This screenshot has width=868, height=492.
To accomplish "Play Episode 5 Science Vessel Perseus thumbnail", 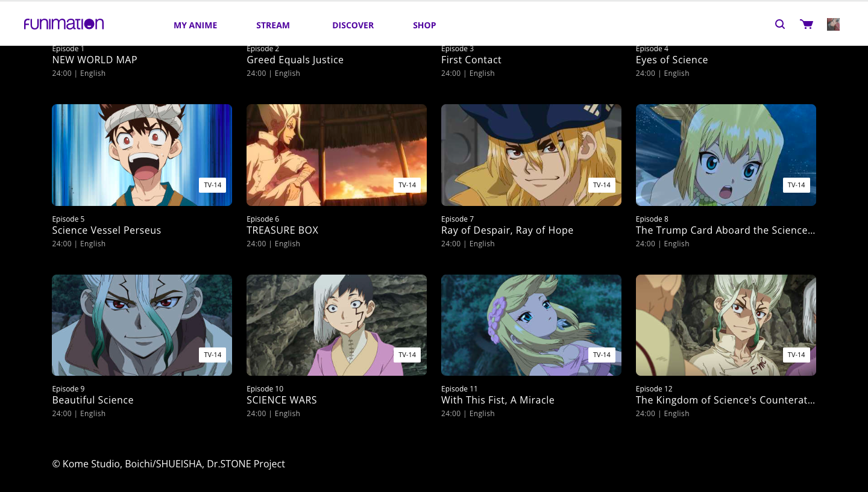I will click(142, 155).
